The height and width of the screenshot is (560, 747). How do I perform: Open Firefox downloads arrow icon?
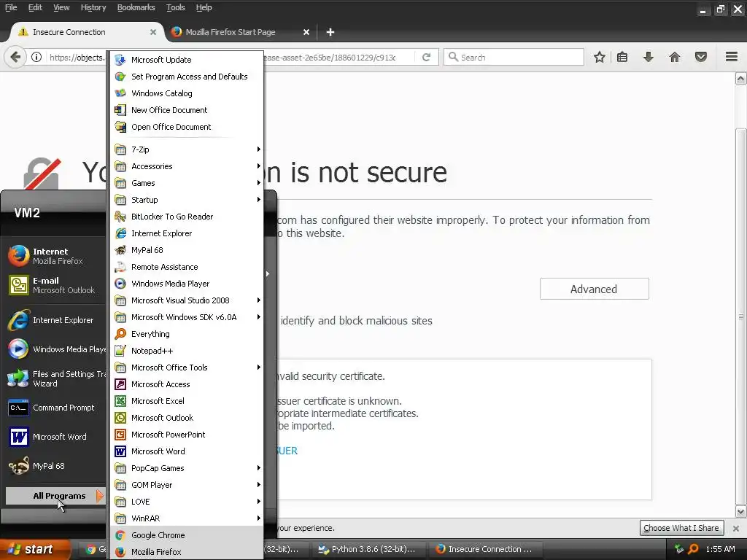(648, 57)
